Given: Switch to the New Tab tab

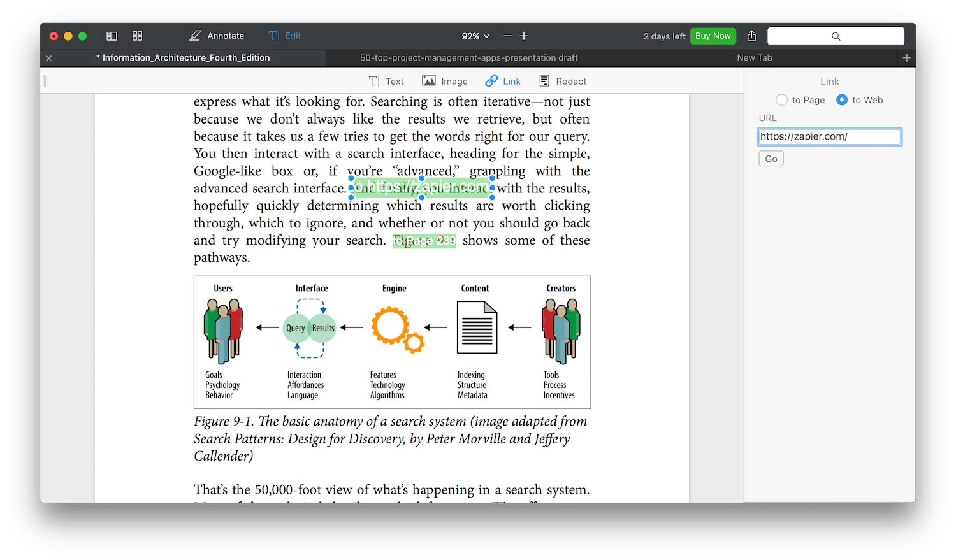Looking at the screenshot, I should coord(755,58).
